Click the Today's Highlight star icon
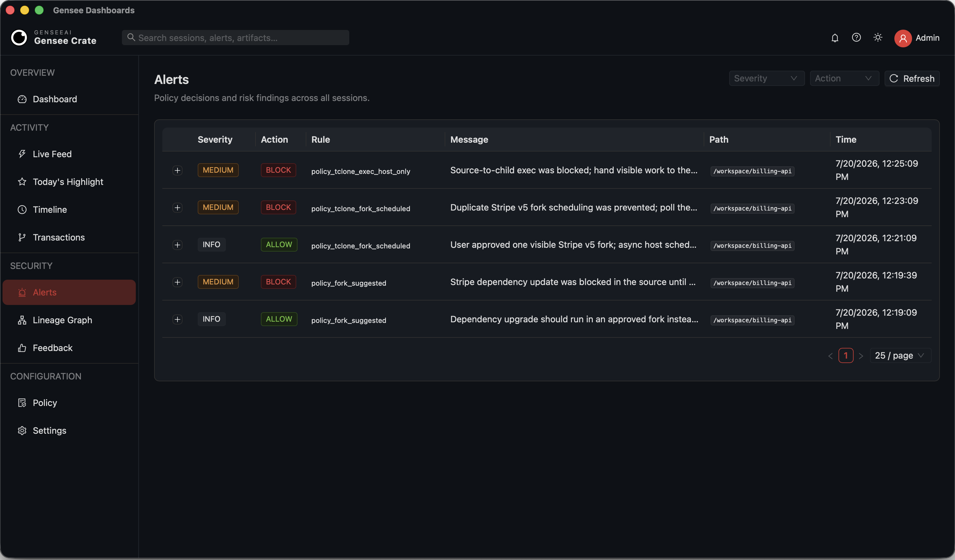 coord(22,182)
